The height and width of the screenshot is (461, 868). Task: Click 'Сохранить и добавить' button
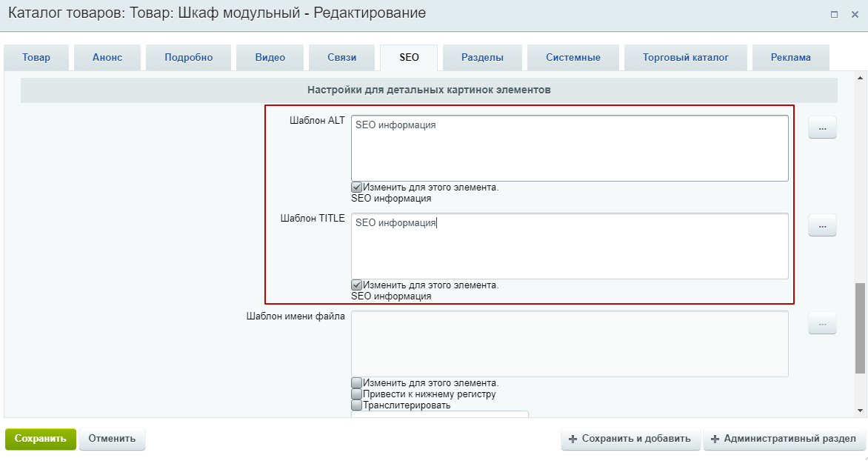[630, 438]
